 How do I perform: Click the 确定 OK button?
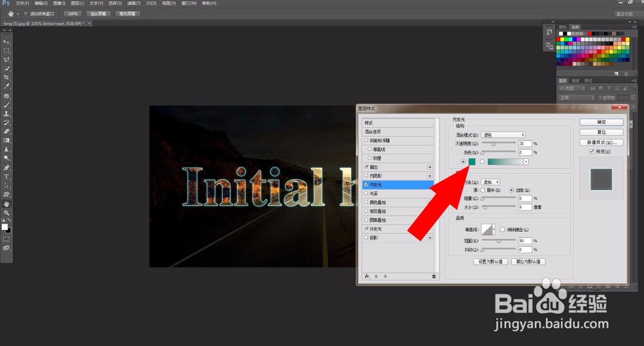pos(601,122)
